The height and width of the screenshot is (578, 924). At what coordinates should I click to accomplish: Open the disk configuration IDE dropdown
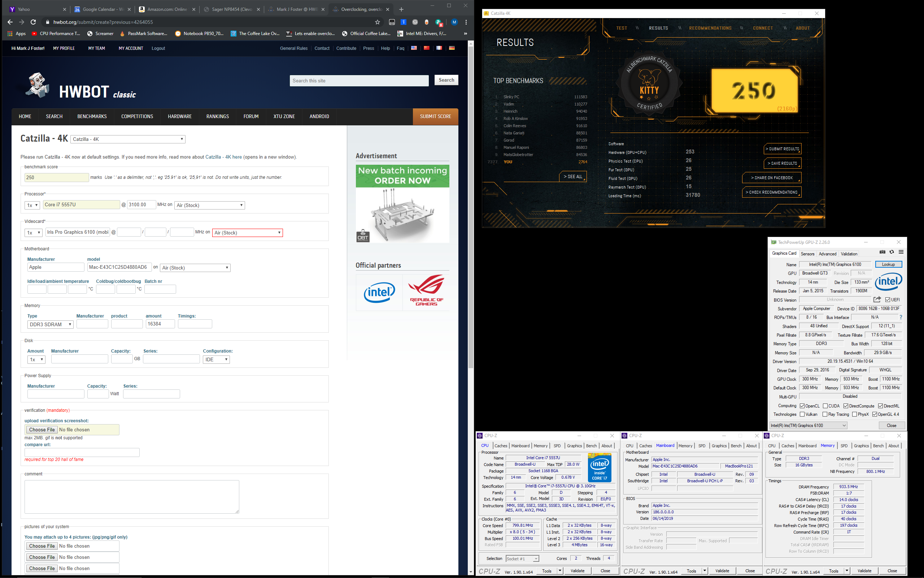point(216,359)
